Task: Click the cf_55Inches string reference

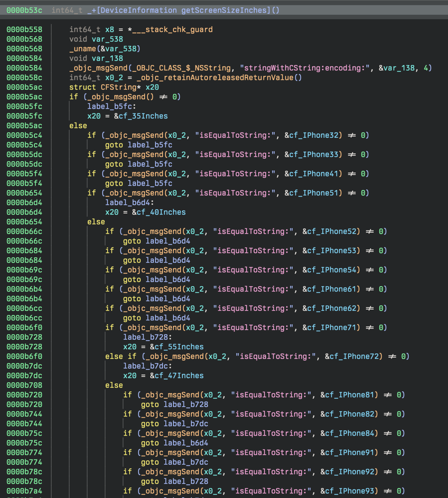Action: coord(179,347)
